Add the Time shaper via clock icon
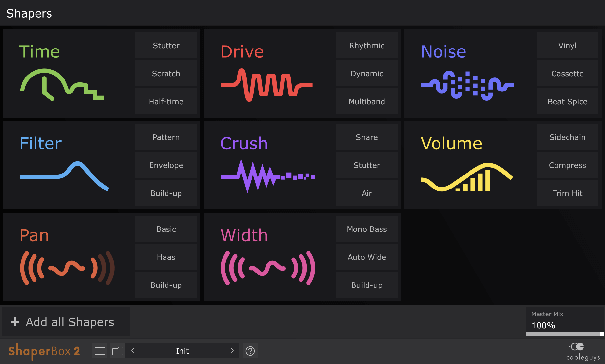 pos(62,85)
